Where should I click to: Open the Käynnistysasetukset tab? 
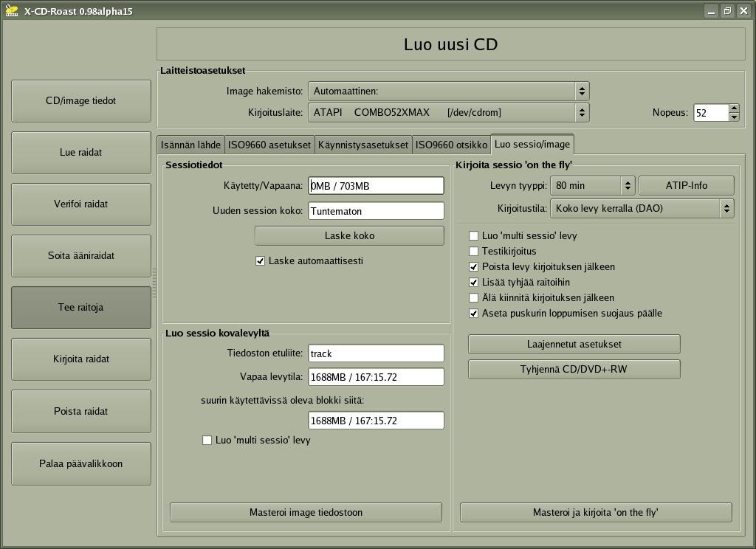point(362,145)
